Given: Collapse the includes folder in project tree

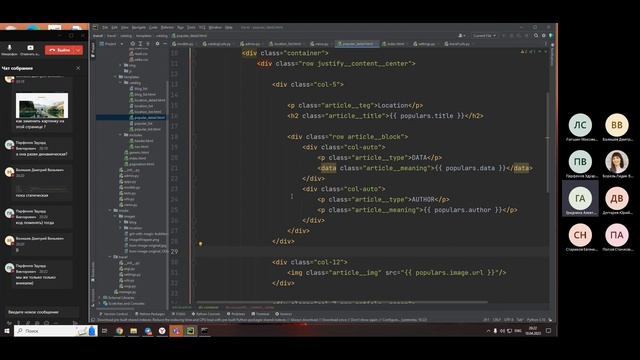Looking at the screenshot, I should click(x=121, y=135).
